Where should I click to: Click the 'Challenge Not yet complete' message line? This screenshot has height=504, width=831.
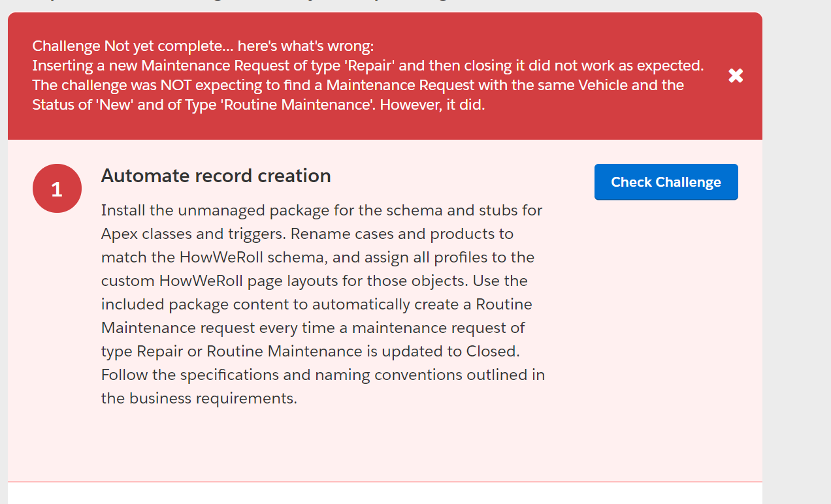pyautogui.click(x=203, y=46)
